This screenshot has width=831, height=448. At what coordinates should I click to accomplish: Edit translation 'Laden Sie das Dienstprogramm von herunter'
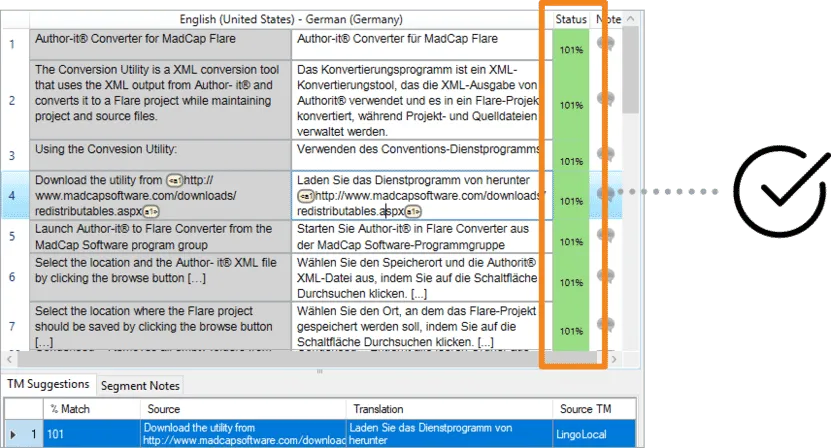[413, 180]
